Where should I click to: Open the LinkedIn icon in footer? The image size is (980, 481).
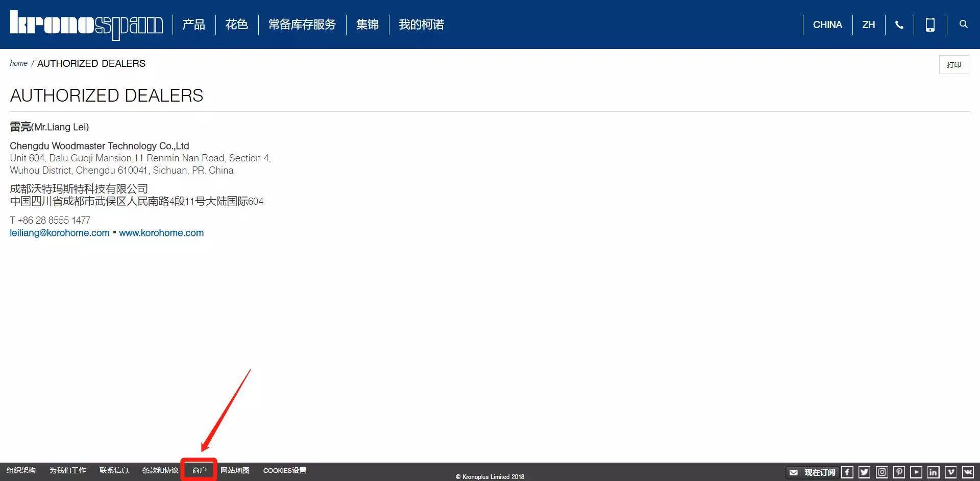tap(934, 472)
